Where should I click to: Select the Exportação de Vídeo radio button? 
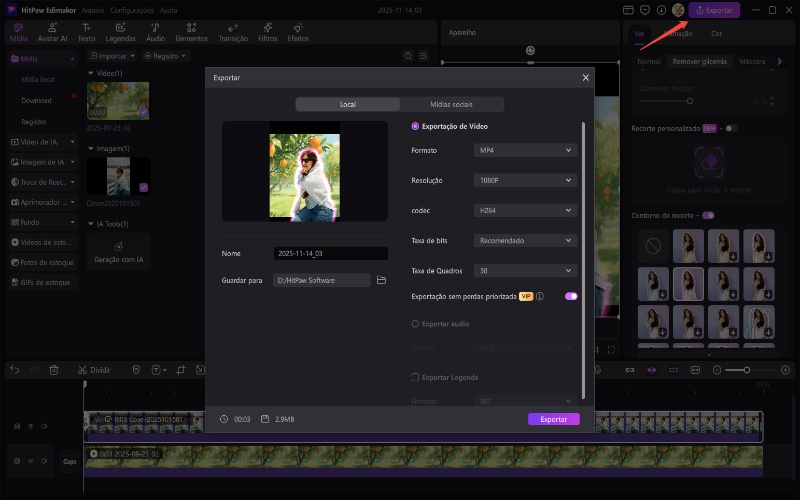(x=416, y=126)
